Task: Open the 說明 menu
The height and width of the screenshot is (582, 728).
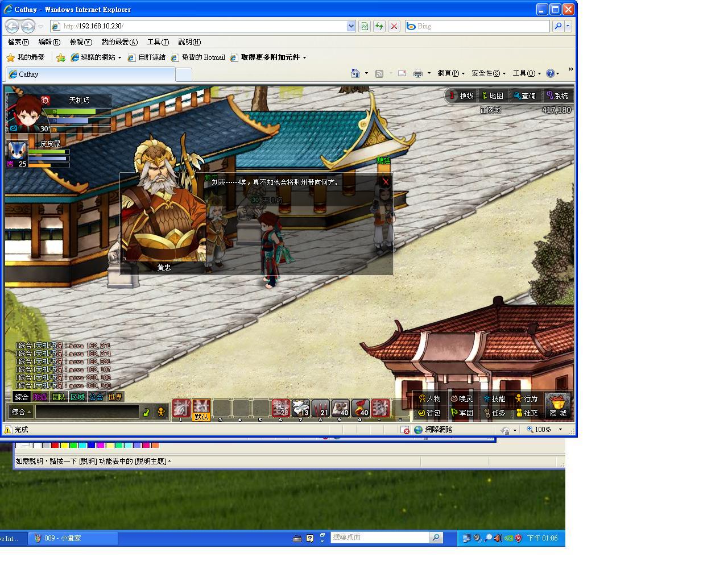Action: (x=189, y=42)
